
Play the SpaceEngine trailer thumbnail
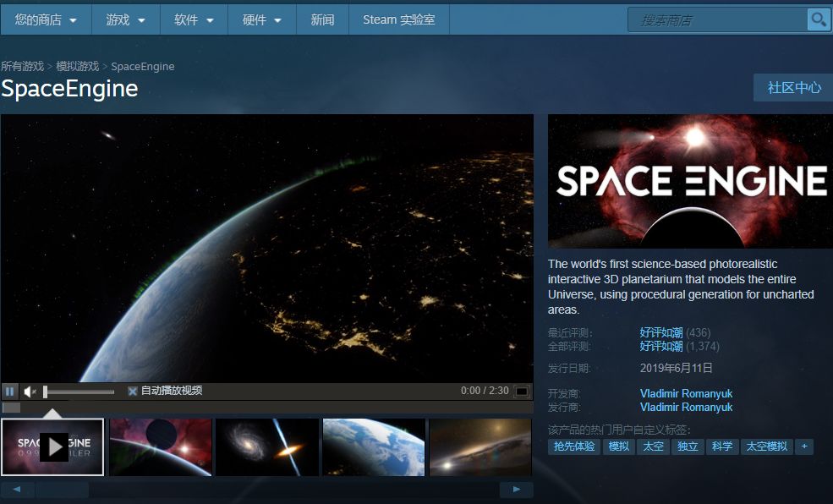[x=52, y=446]
